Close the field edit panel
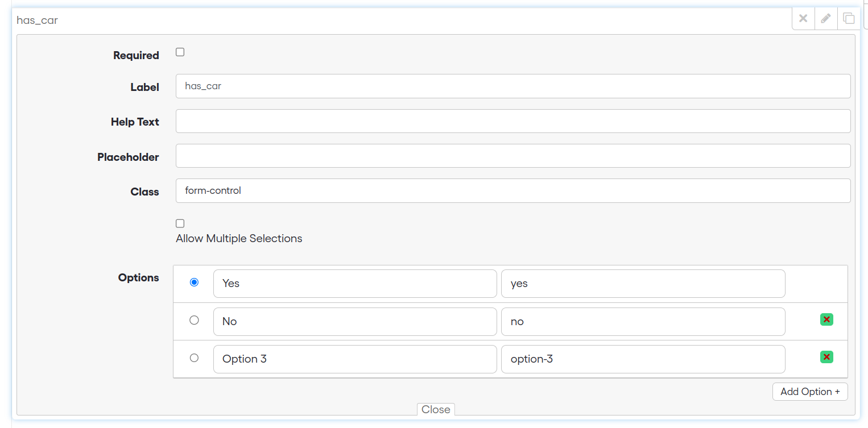This screenshot has height=428, width=868. pos(436,409)
